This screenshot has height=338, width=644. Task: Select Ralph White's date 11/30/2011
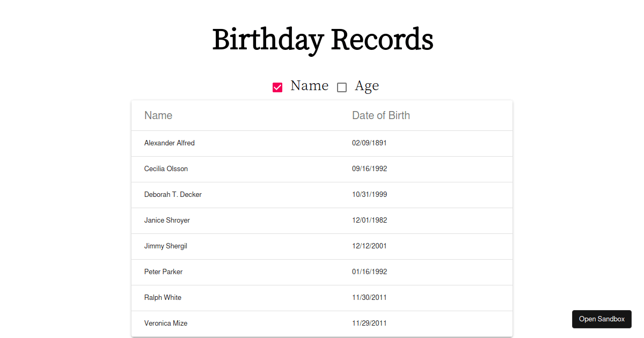coord(369,297)
